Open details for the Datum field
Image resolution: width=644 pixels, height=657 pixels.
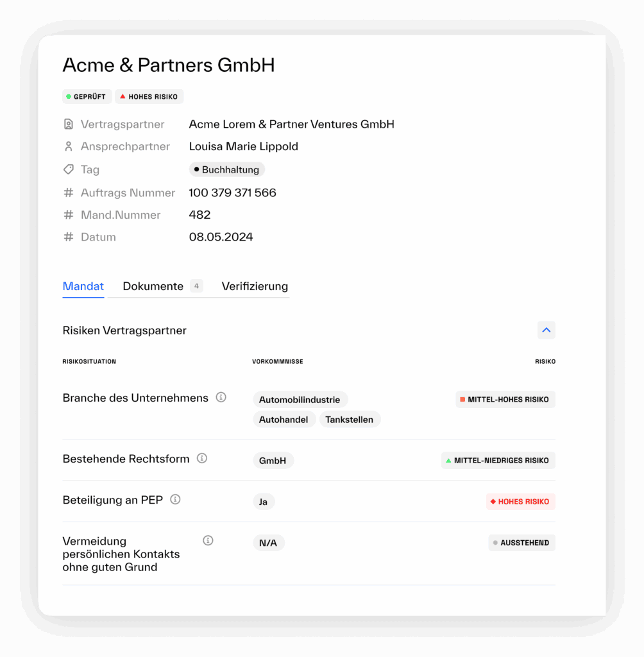69,237
